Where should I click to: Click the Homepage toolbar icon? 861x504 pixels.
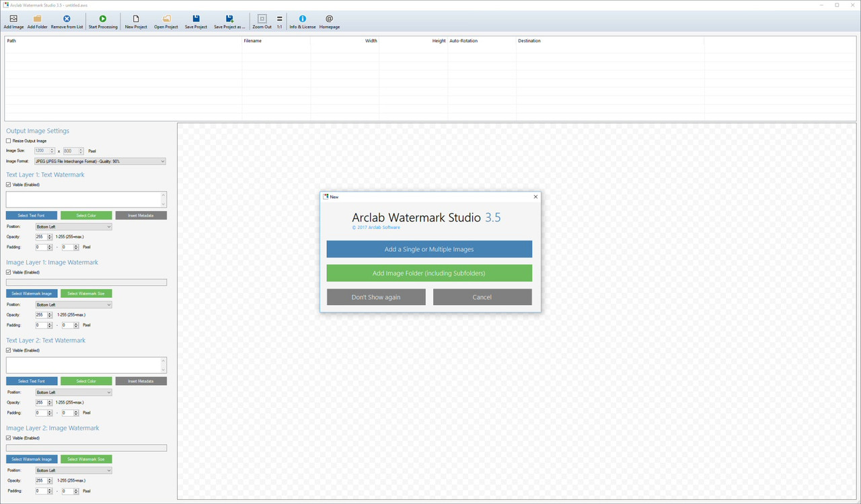pos(330,22)
